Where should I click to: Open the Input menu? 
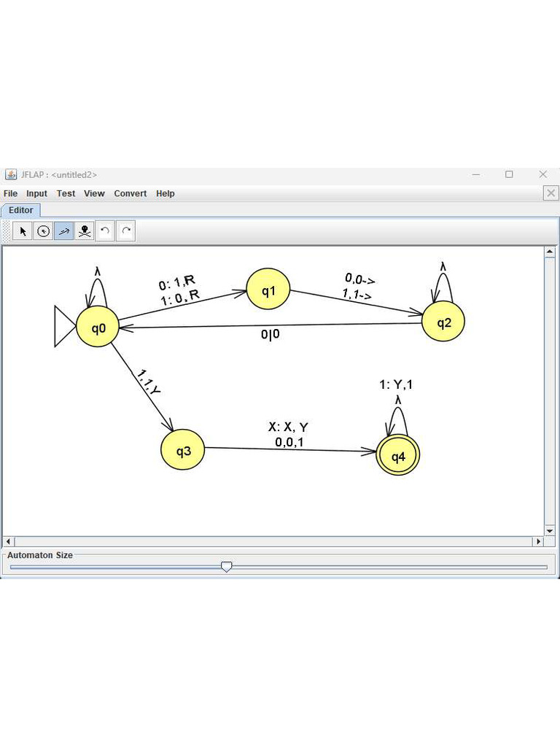(36, 193)
